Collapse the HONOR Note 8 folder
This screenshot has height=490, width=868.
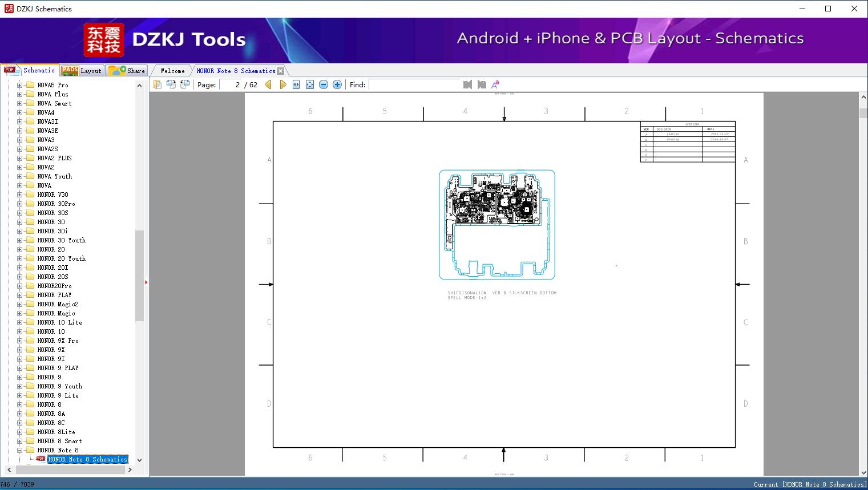pos(19,450)
